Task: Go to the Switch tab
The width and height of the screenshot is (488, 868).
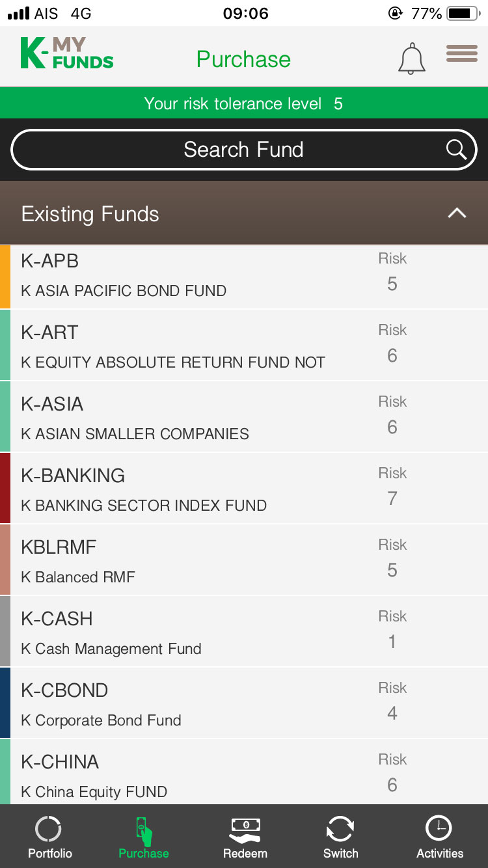Action: coord(340,837)
